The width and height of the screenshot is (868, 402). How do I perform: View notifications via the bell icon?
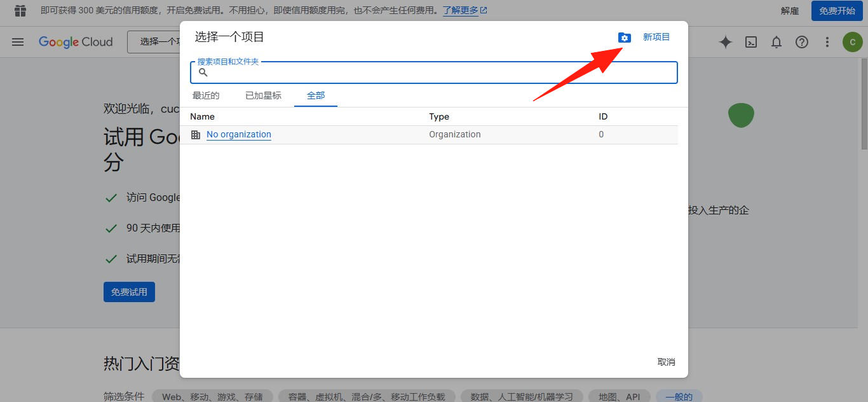(776, 42)
